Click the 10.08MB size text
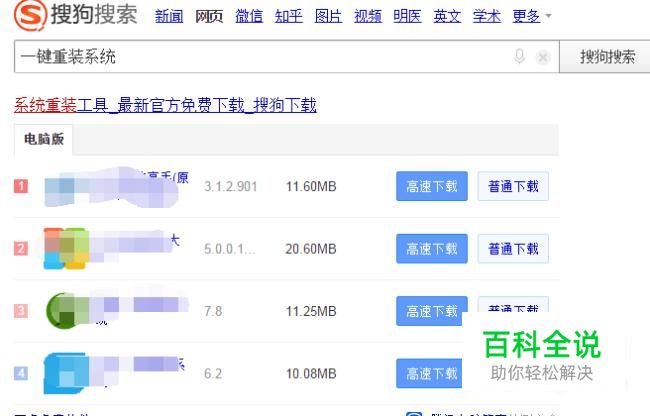 tap(311, 374)
